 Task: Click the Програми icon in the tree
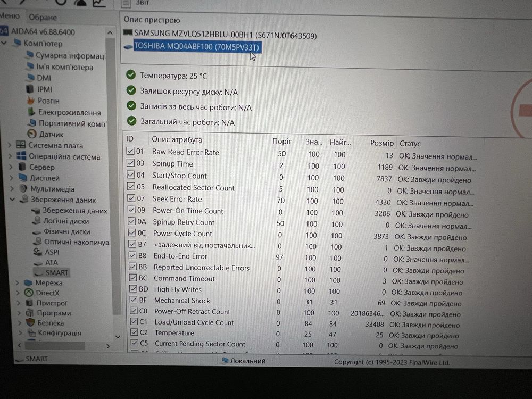pos(30,312)
